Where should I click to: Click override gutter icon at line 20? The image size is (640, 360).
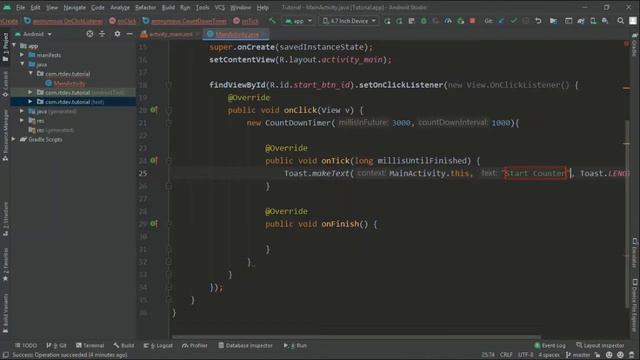click(x=153, y=109)
